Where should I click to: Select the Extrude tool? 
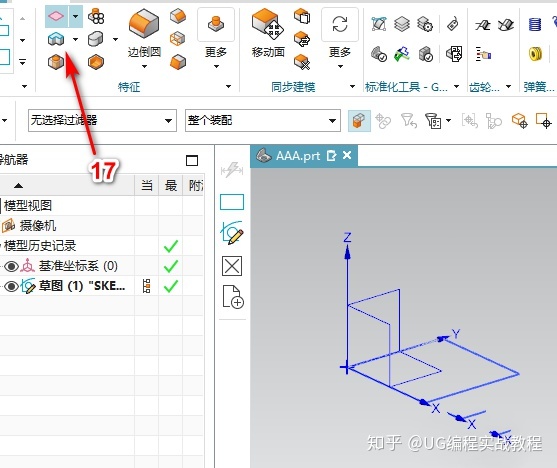pos(56,39)
